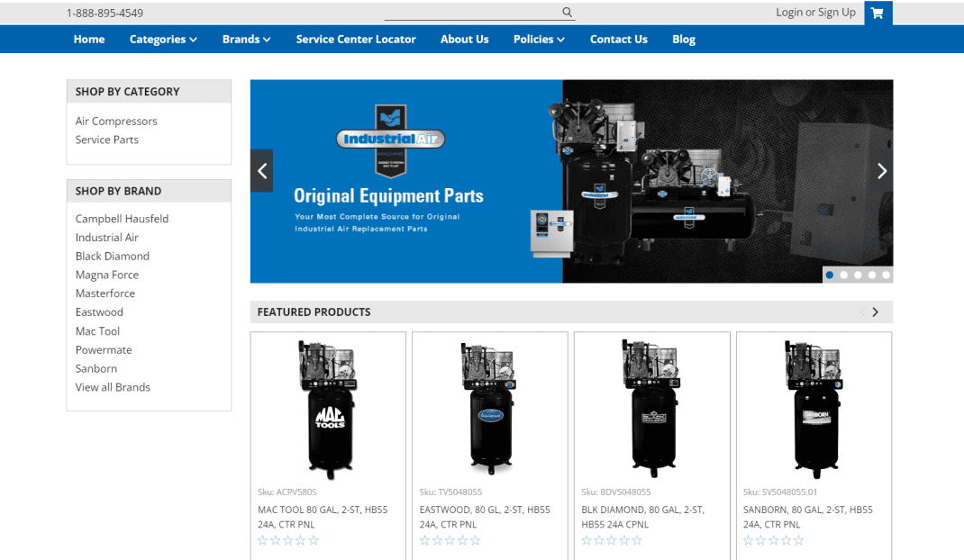Open BLK DIAMOND, 80 GAL product title

click(643, 517)
